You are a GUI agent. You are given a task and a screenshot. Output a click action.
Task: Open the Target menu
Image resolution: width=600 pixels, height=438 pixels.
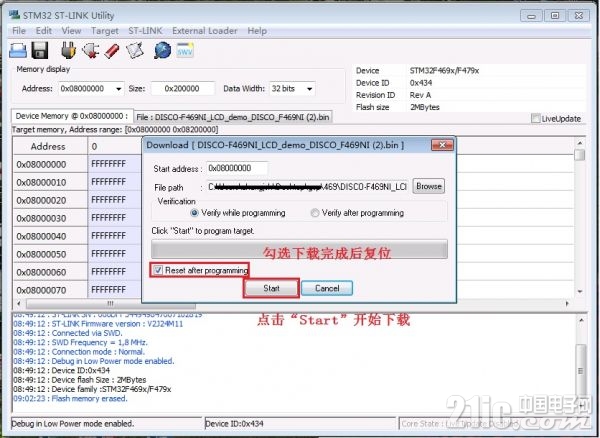(x=105, y=31)
